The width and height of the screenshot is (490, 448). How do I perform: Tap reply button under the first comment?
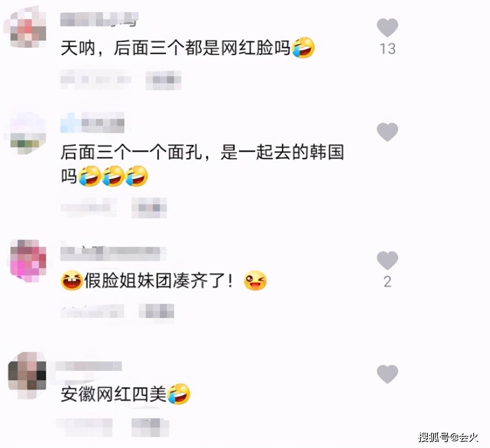point(164,80)
